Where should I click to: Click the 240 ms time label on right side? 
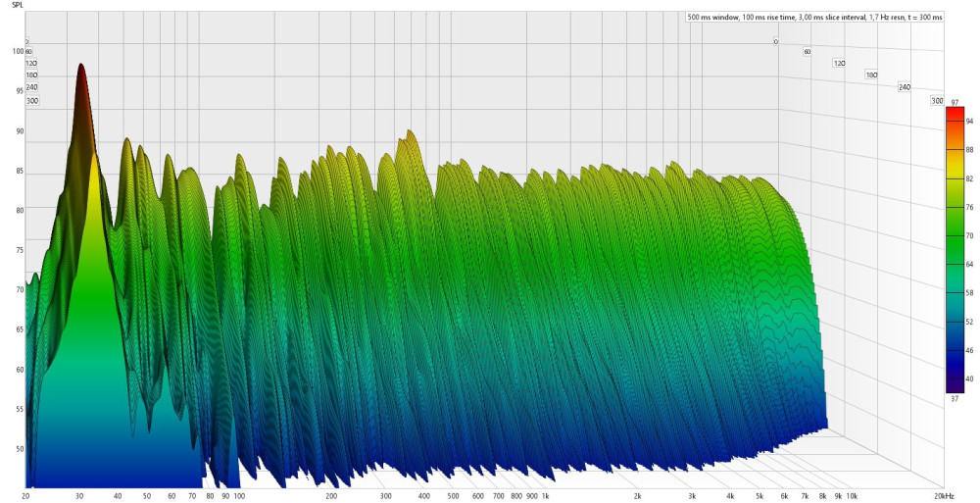(905, 87)
